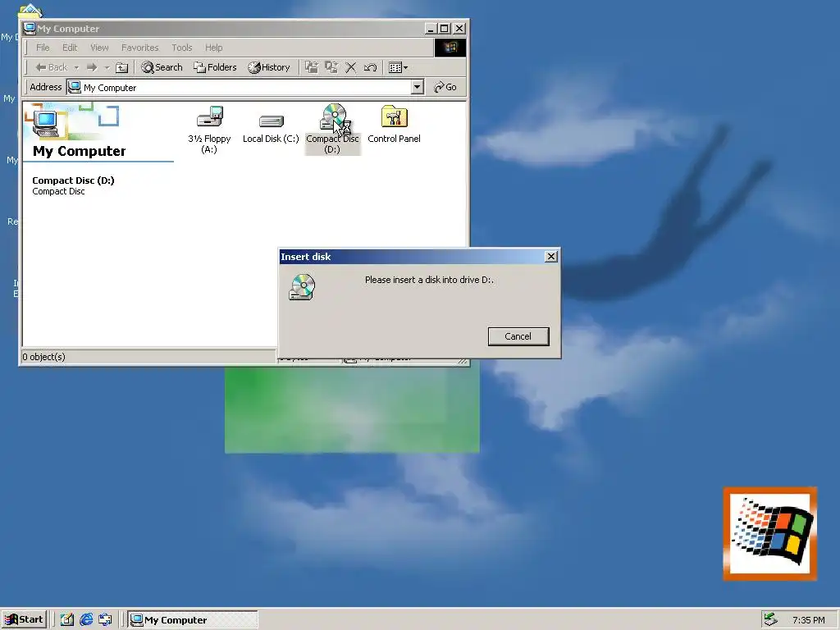The width and height of the screenshot is (840, 630).
Task: Go up one folder level
Action: tap(122, 67)
